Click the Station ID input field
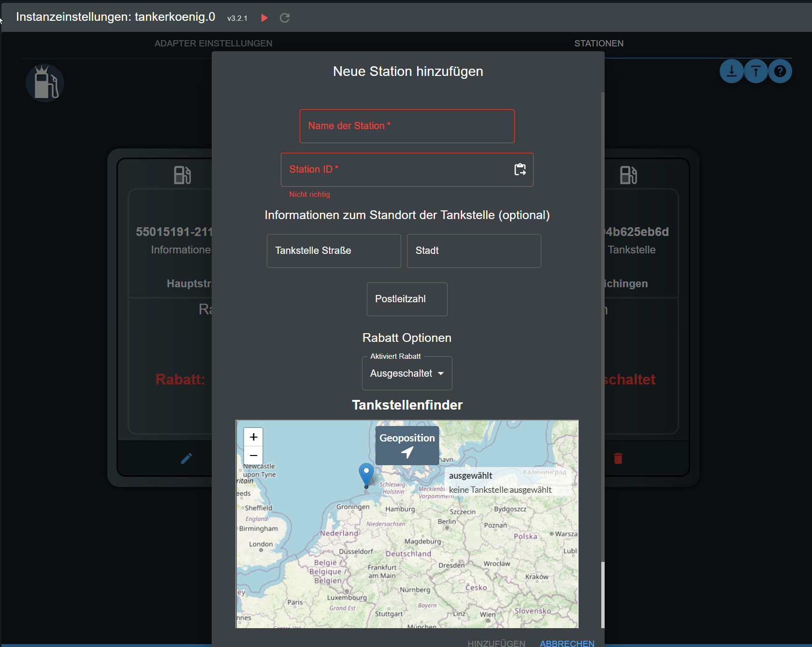Viewport: 812px width, 647px height. click(x=407, y=170)
